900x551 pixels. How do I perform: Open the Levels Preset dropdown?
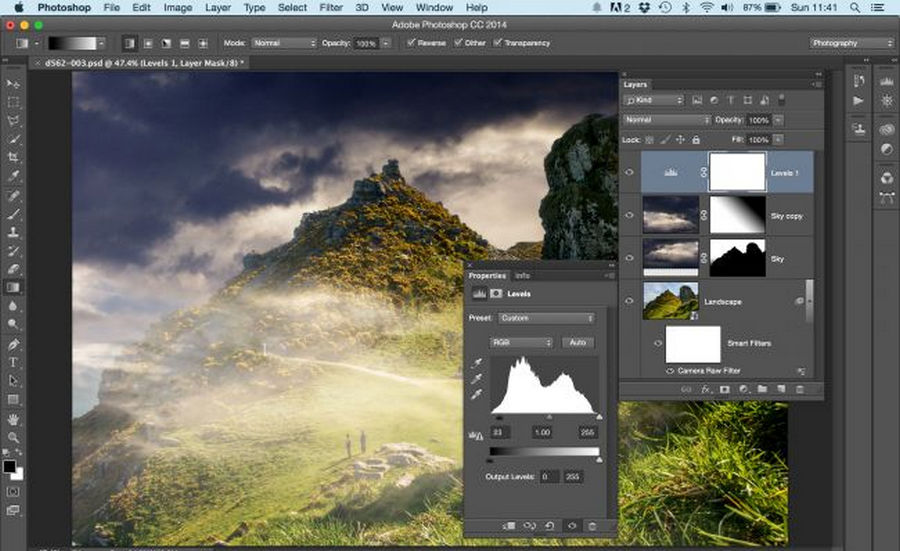point(546,318)
